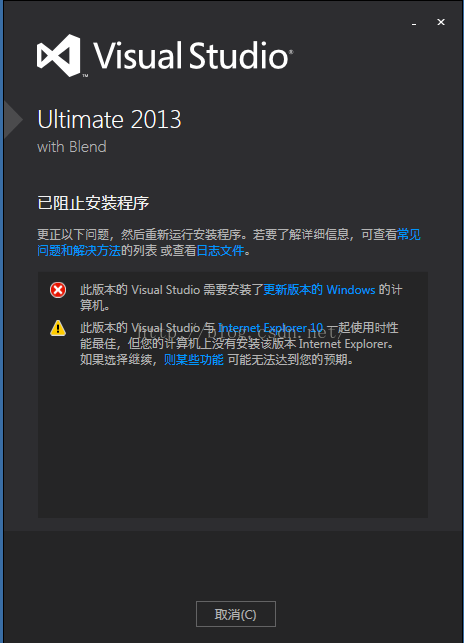The width and height of the screenshot is (464, 643).
Task: Click the empty area of the message panel
Action: click(233, 443)
